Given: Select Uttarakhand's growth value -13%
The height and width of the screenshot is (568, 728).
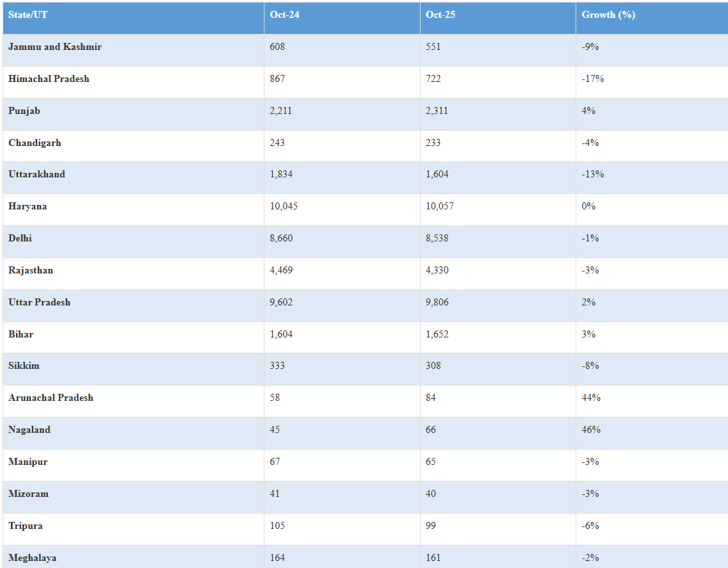Looking at the screenshot, I should (592, 174).
